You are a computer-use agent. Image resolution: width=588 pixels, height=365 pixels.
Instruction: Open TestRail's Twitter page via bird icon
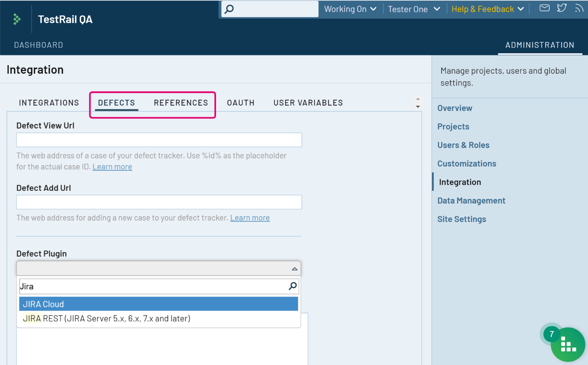click(562, 8)
